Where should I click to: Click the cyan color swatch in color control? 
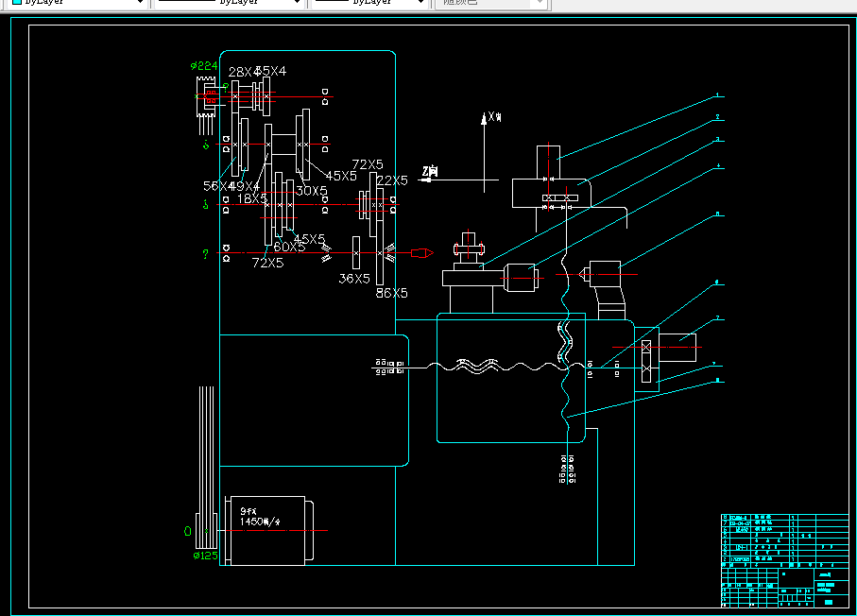pyautogui.click(x=17, y=2)
